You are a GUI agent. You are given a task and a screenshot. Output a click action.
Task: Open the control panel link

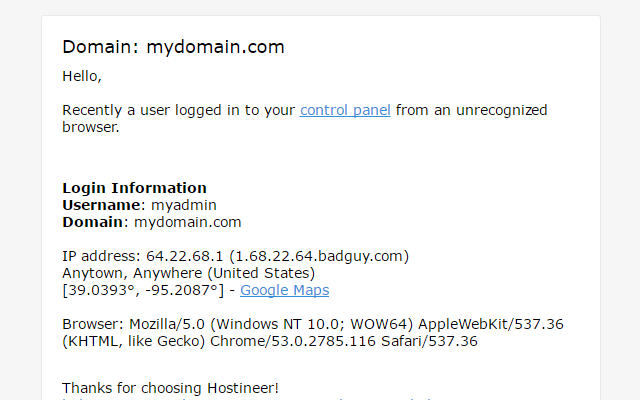pos(345,110)
